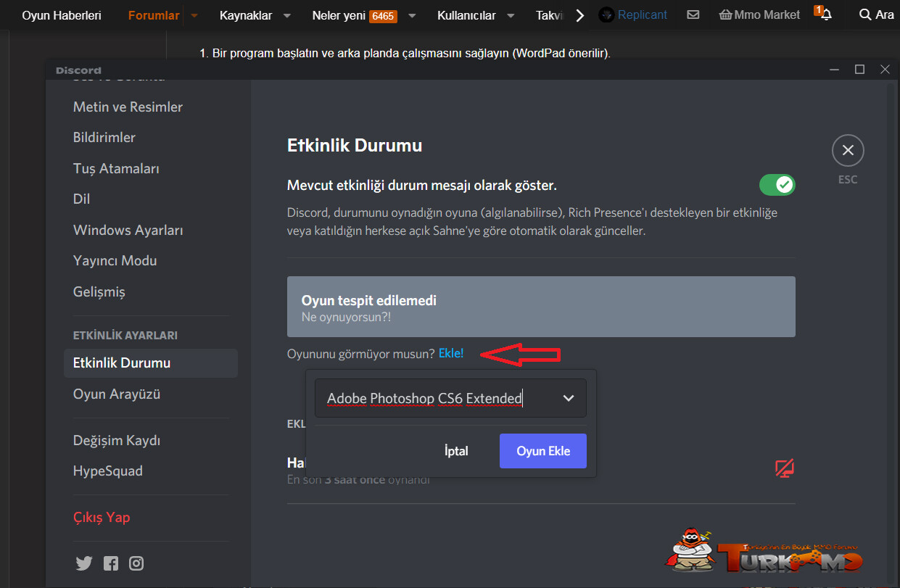Go to the Forumlar section

tap(154, 15)
